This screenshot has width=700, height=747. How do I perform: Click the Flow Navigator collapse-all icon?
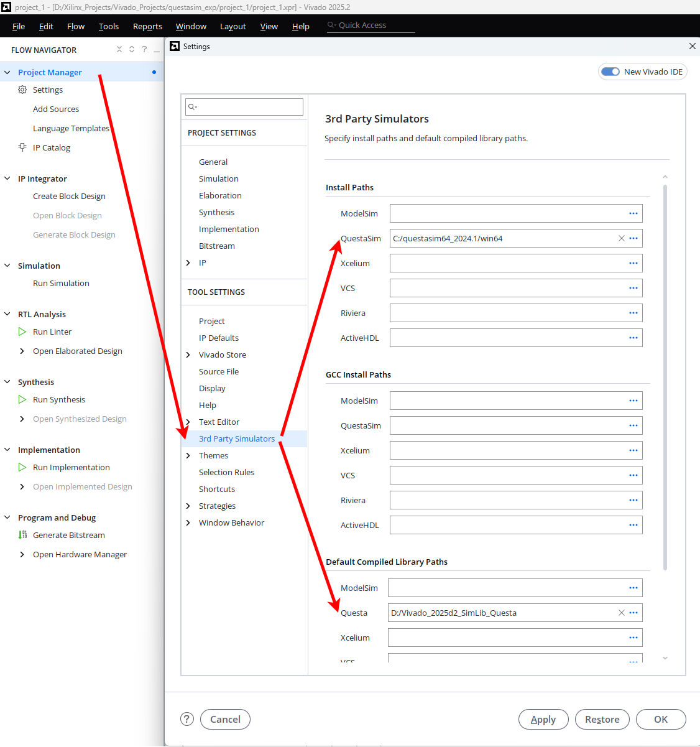(x=119, y=49)
